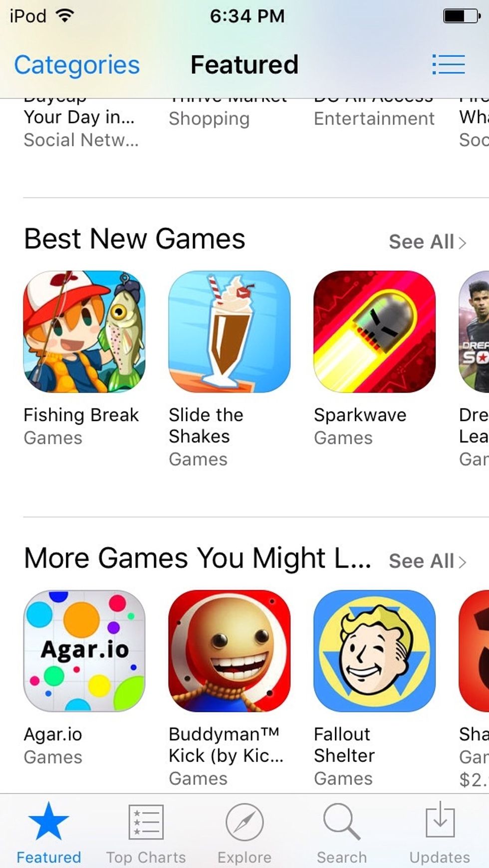
Task: Open the Search tab
Action: [342, 834]
